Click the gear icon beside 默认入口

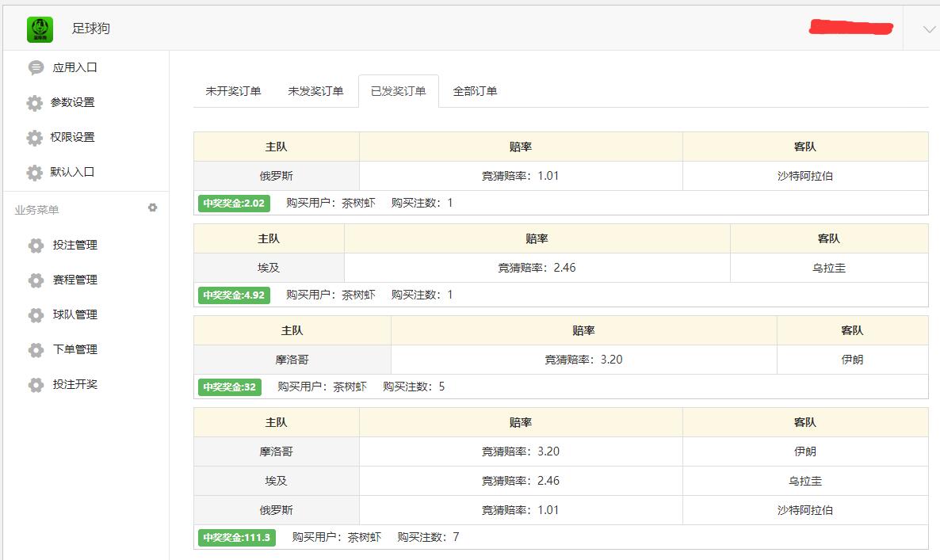pyautogui.click(x=35, y=173)
